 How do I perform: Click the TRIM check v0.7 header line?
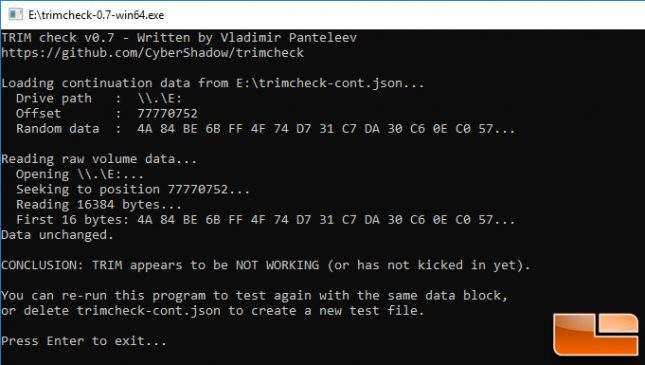coord(179,38)
